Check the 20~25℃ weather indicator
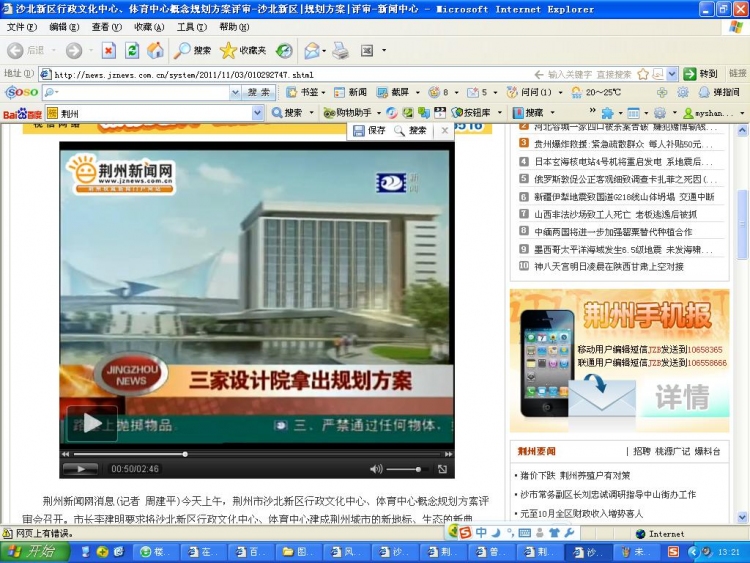The height and width of the screenshot is (563, 750). click(x=596, y=92)
